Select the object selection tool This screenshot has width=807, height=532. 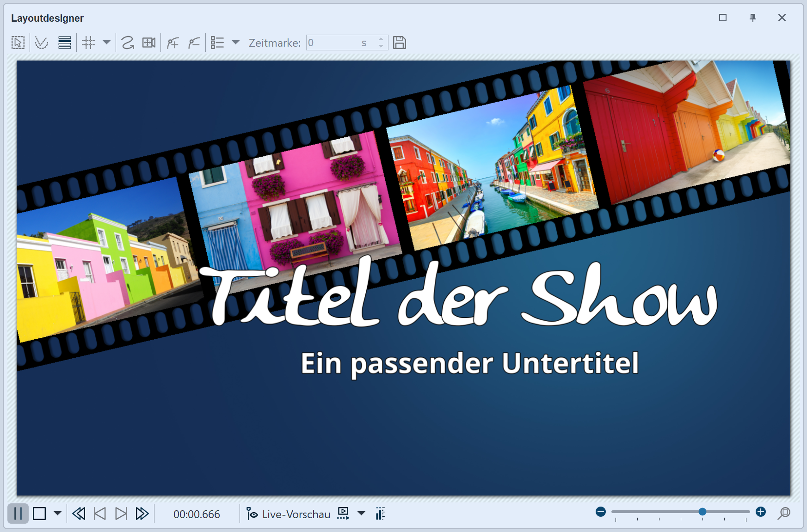coord(18,43)
